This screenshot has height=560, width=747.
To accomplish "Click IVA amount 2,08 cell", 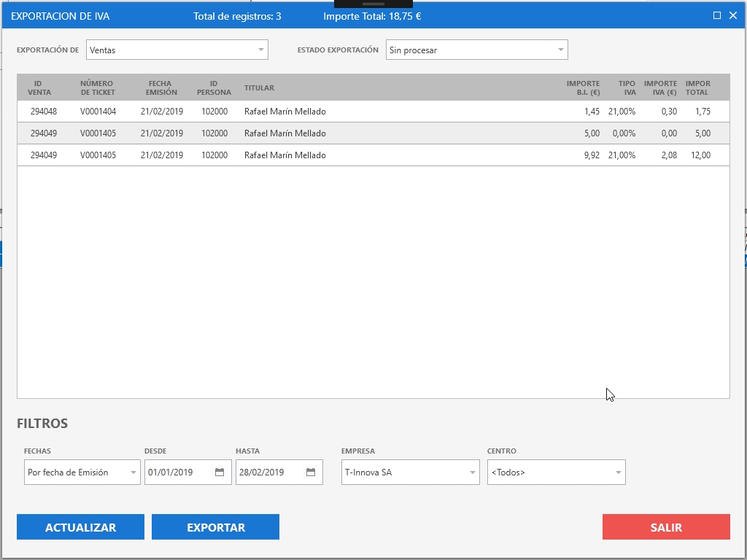I will tap(669, 155).
